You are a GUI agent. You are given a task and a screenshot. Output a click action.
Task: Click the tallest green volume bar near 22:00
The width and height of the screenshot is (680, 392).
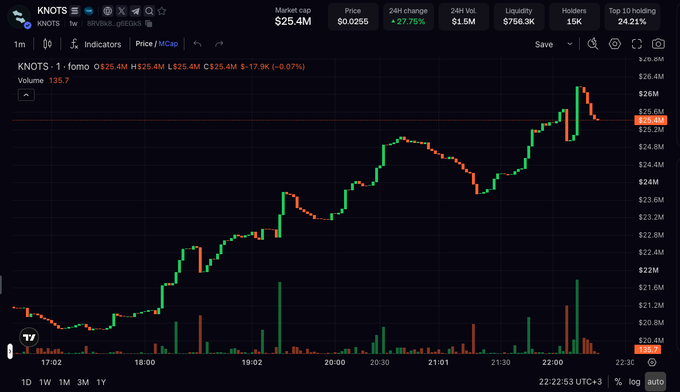point(577,317)
